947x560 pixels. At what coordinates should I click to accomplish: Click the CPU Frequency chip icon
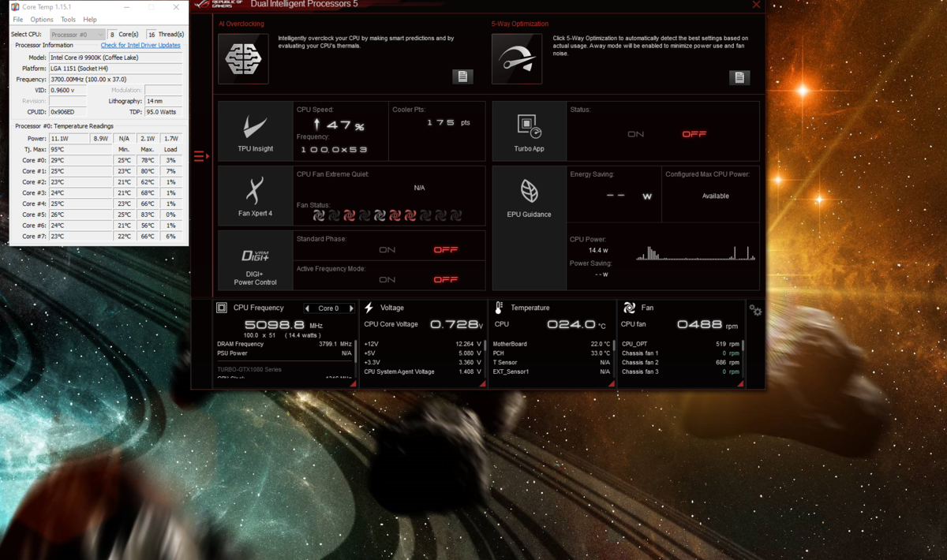click(222, 308)
